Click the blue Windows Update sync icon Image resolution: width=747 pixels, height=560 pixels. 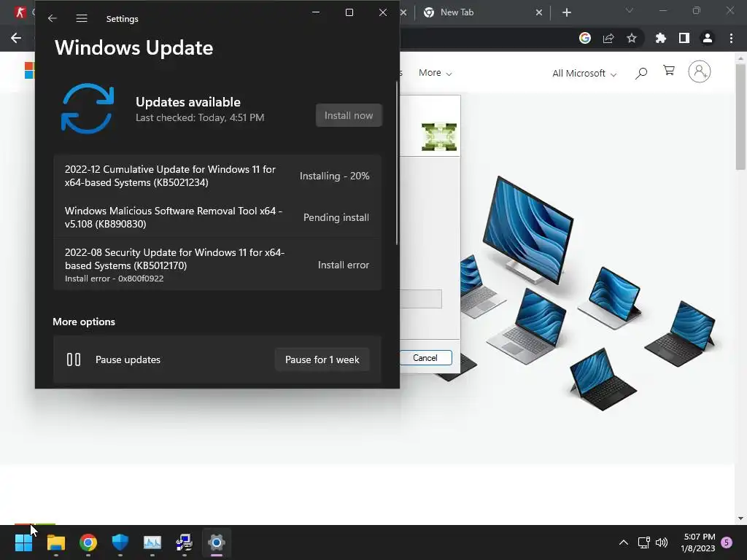coord(88,109)
